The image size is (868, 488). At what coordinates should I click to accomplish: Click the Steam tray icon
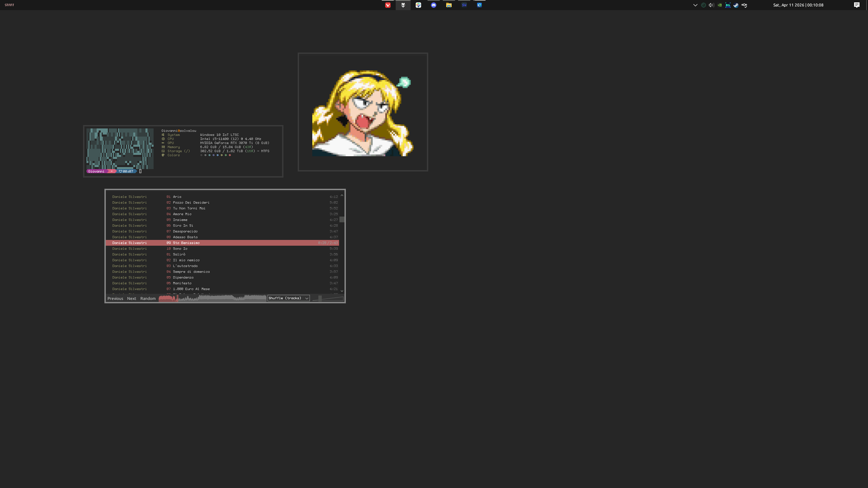coord(736,5)
